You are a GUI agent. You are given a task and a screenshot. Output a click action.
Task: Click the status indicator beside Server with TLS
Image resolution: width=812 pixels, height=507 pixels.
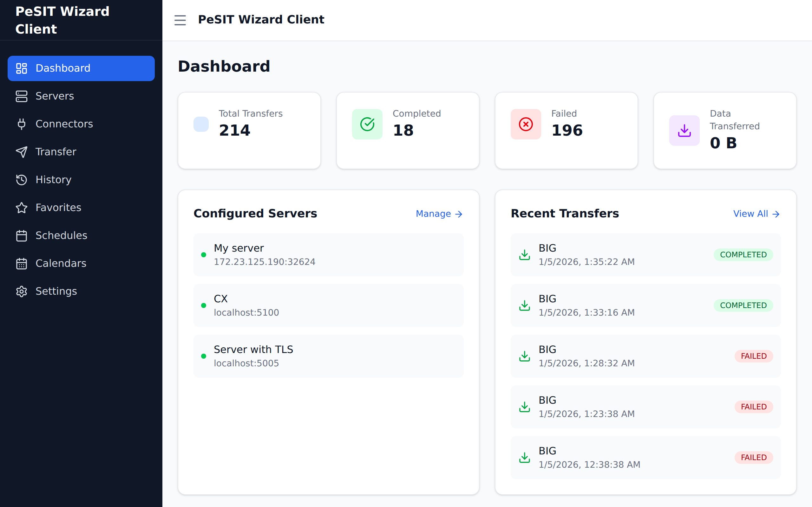tap(204, 356)
